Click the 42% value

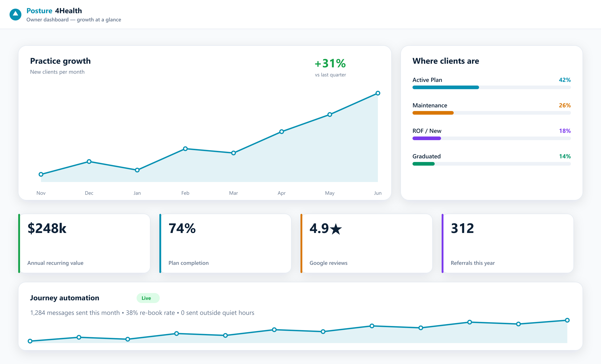point(565,80)
